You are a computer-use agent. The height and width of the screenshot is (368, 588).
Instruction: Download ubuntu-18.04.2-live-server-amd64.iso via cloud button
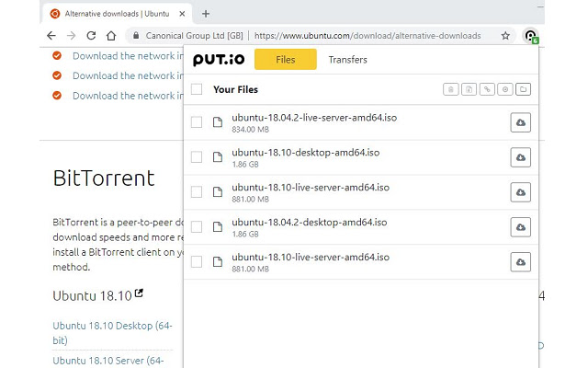(521, 122)
